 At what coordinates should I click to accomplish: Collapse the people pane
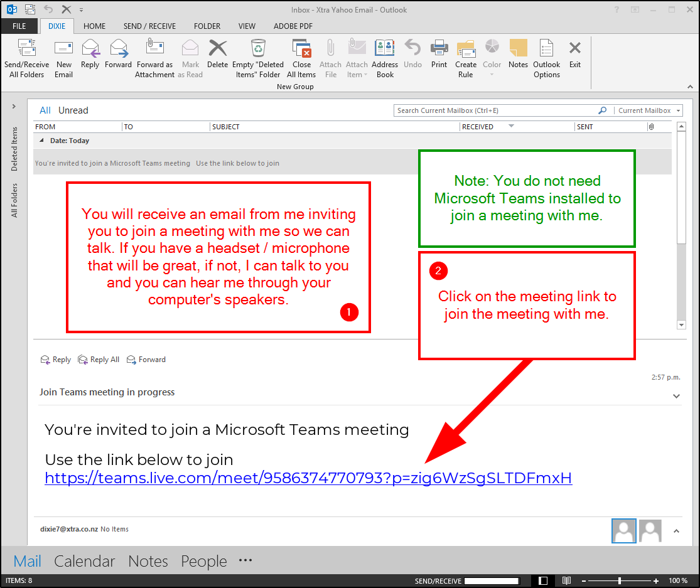coord(676,531)
